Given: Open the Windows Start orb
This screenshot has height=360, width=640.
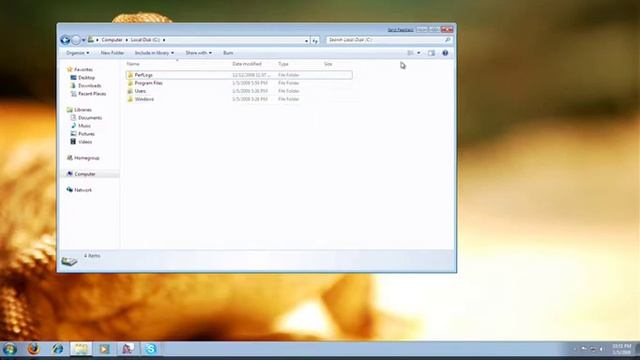Looking at the screenshot, I should tap(9, 349).
